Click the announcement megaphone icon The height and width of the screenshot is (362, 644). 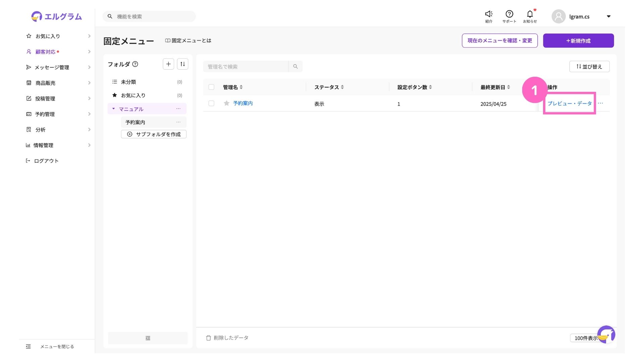[489, 14]
